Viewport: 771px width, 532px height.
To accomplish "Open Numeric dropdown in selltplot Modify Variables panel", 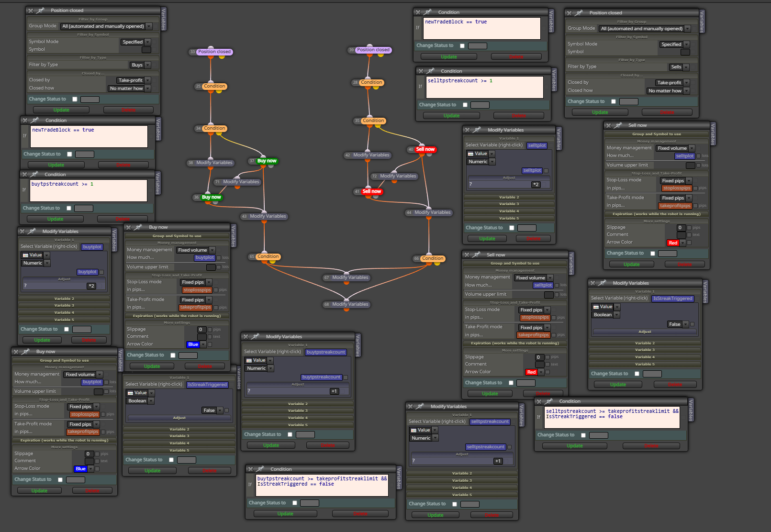I will [x=481, y=162].
